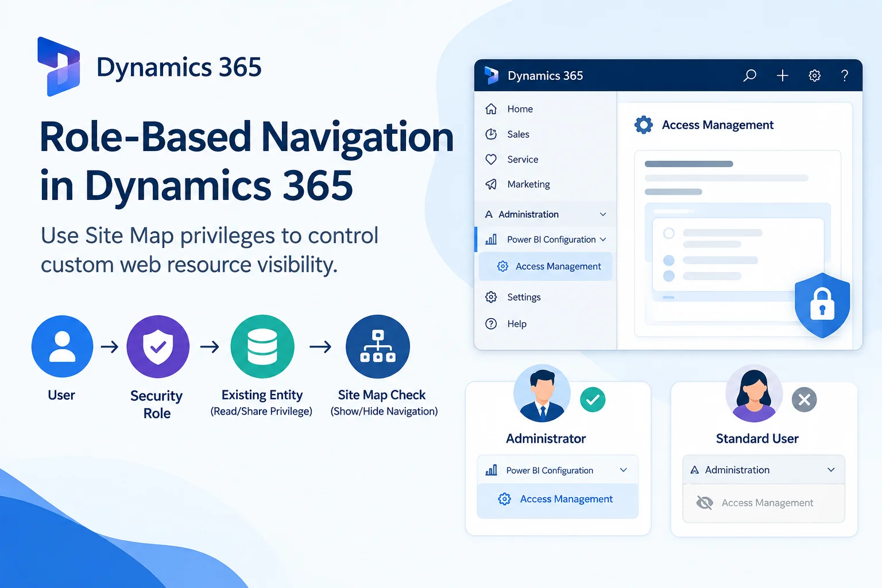Click the blue lock shield icon
The width and height of the screenshot is (882, 588).
pyautogui.click(x=822, y=305)
